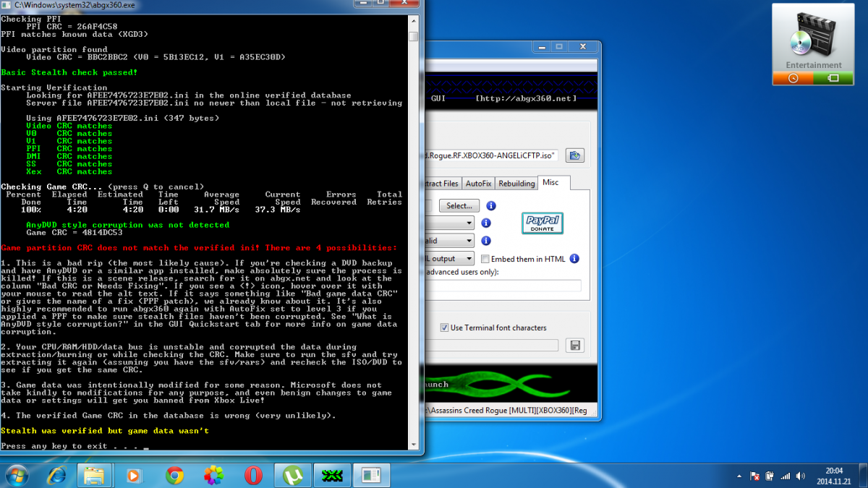Click the Select... button
This screenshot has width=868, height=488.
459,206
